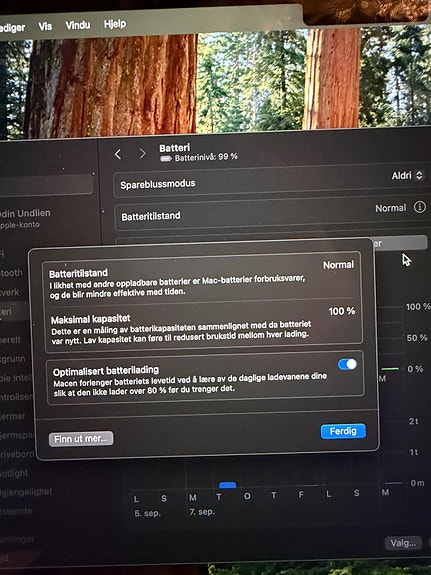This screenshot has width=431, height=575.
Task: Open the Hjelp menu
Action: [115, 24]
